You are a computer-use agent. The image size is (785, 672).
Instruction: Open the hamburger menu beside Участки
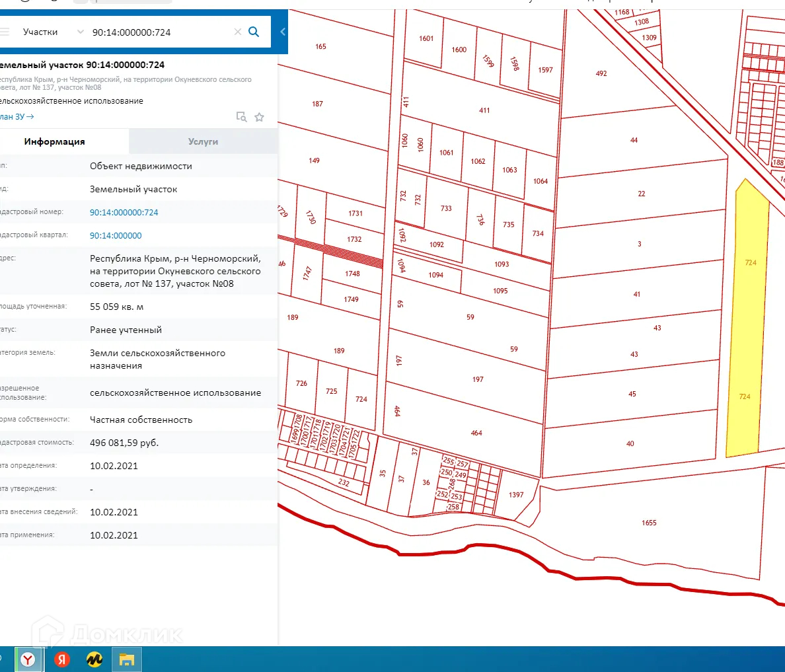click(x=5, y=32)
